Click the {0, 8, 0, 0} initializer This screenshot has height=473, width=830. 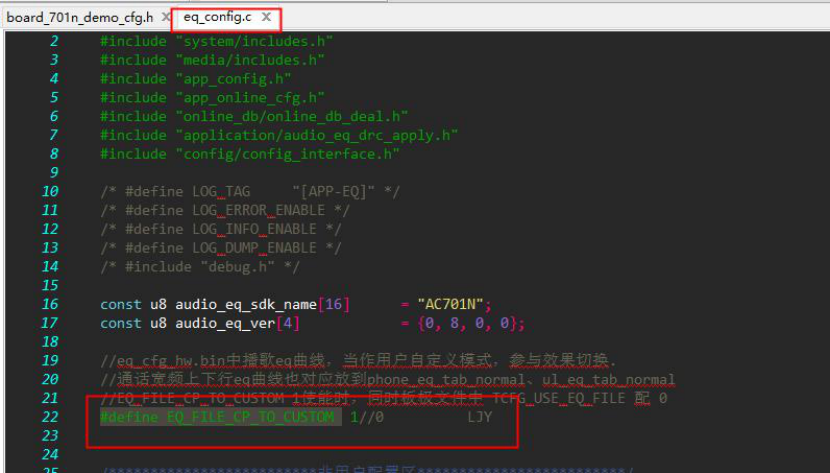[x=466, y=323]
